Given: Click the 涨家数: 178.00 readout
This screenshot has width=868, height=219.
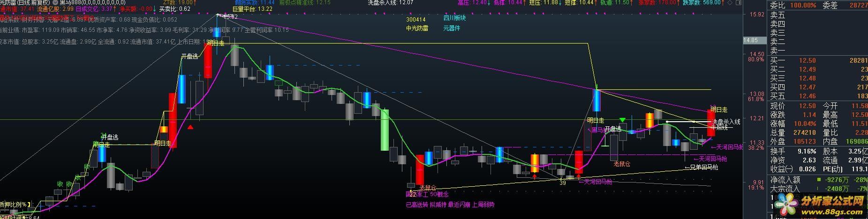Looking at the screenshot, I should (x=659, y=3).
